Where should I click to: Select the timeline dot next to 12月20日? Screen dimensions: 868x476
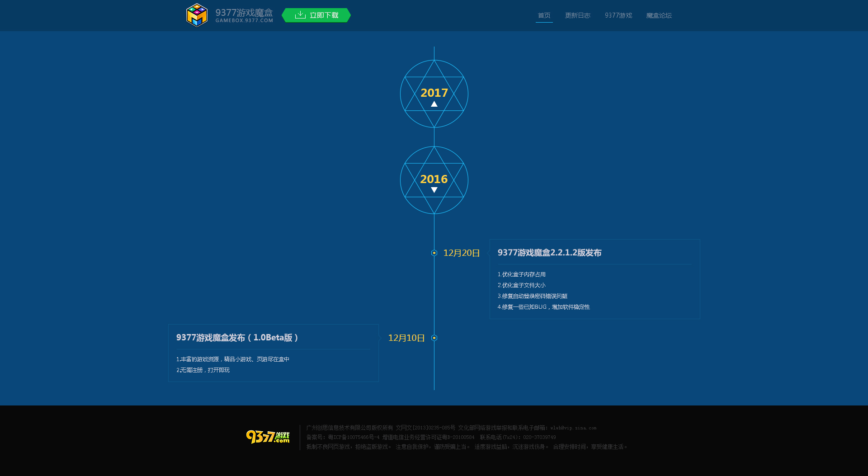pyautogui.click(x=434, y=253)
